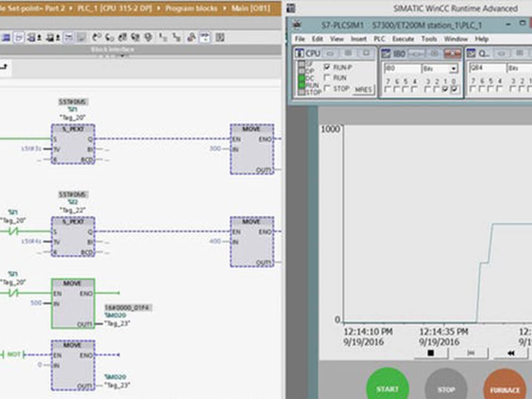532x399 pixels.
Task: Select the MOVE block with input 300
Action: [252, 149]
